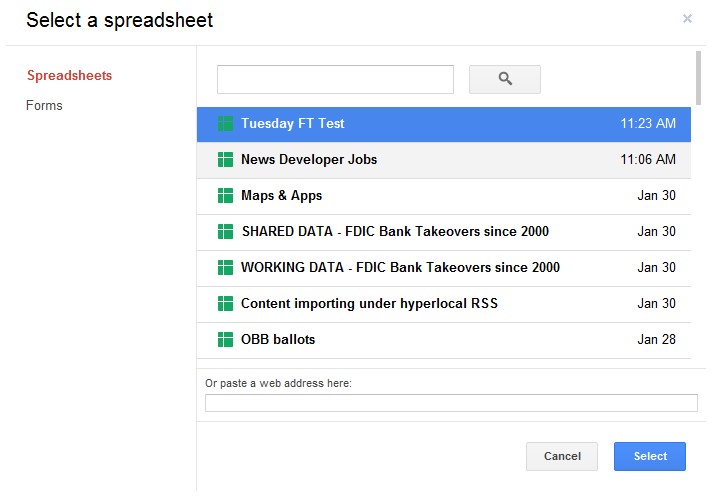Open the Forms tab in sidebar
This screenshot has height=497, width=717.
[x=44, y=106]
